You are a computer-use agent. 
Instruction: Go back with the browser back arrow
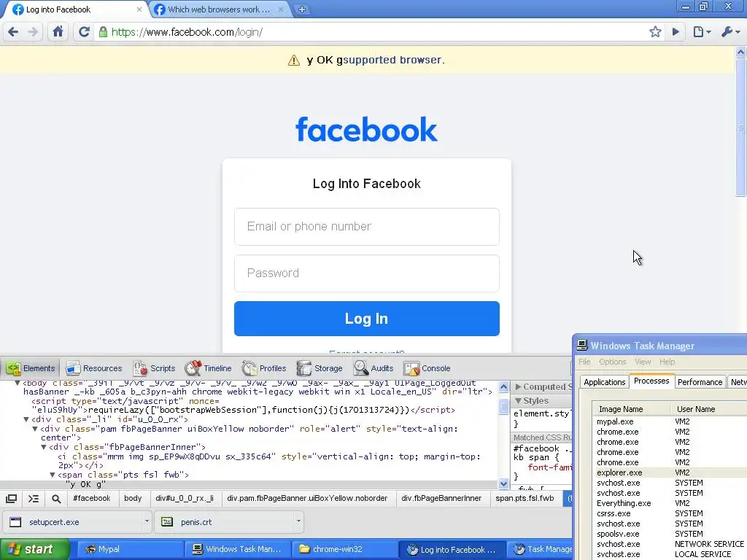click(13, 32)
